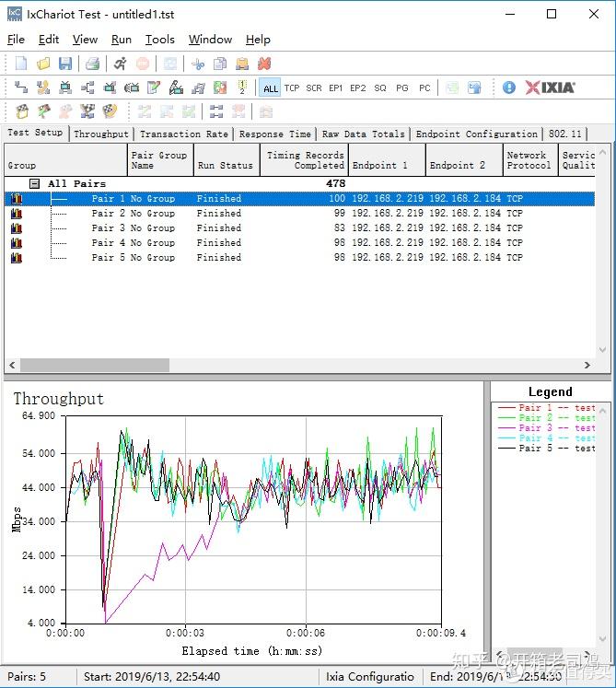Click the export blue screen icon
The image size is (616, 688).
(x=474, y=87)
